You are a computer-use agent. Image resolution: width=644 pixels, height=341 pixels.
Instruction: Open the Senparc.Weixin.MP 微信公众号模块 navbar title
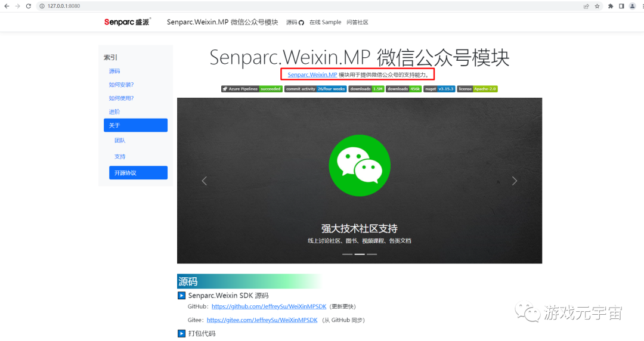(222, 22)
